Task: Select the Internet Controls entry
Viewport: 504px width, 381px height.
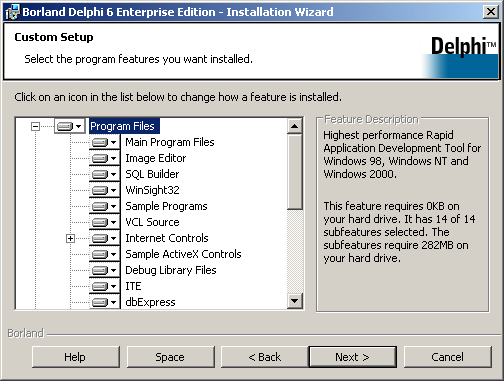Action: 167,238
